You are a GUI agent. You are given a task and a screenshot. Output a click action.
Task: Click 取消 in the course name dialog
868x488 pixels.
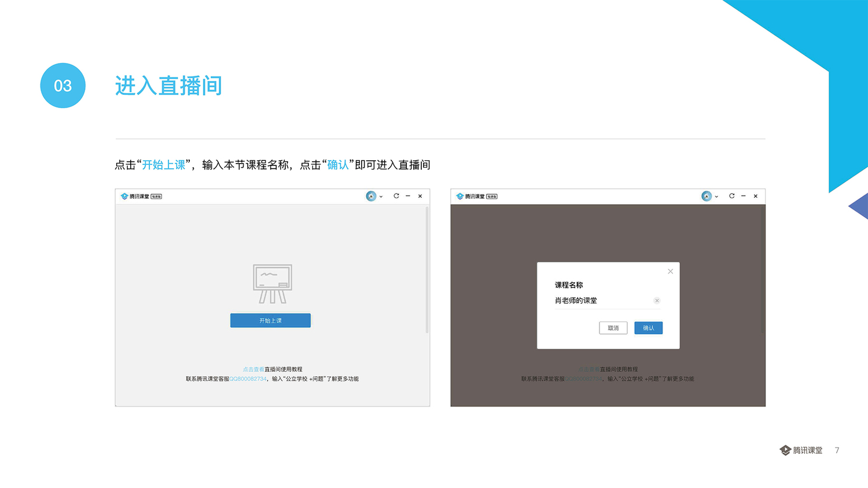(x=613, y=328)
